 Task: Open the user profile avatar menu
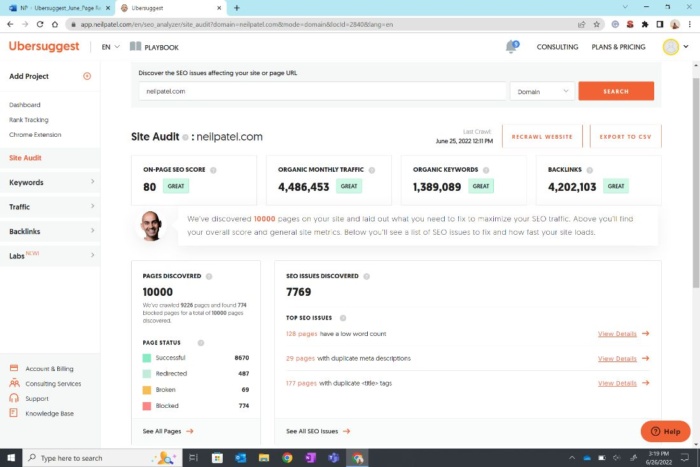(x=670, y=46)
